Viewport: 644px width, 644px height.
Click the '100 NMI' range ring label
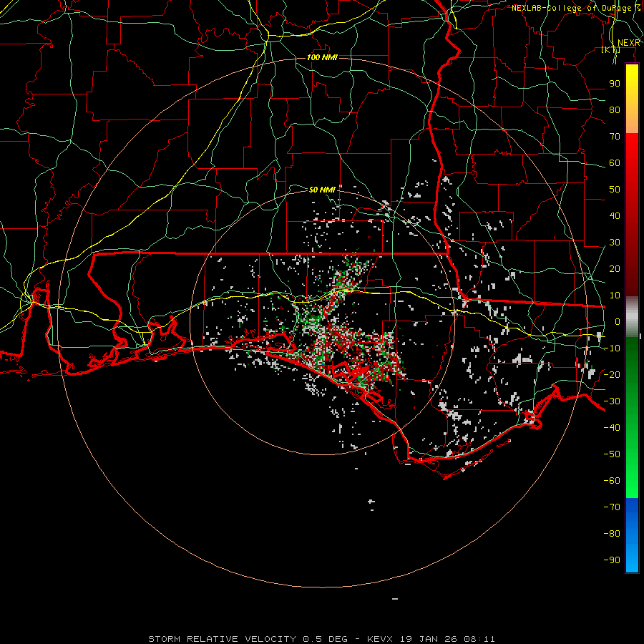click(322, 57)
